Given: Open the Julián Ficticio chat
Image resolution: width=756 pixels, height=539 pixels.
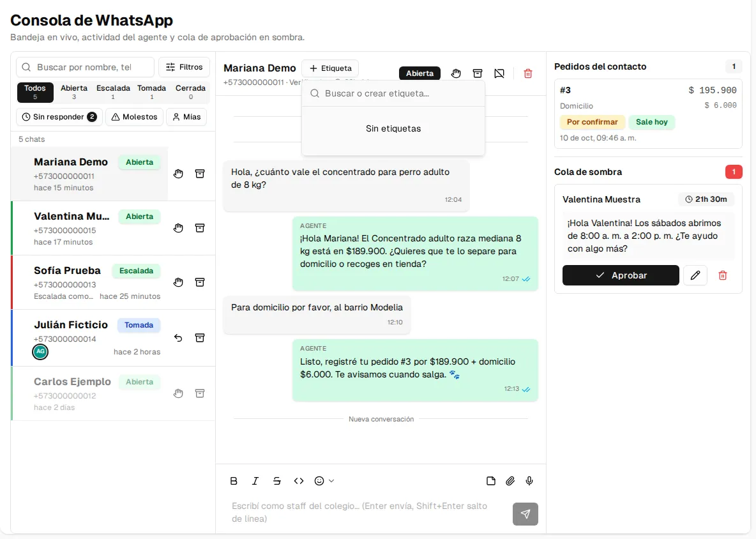Looking at the screenshot, I should pyautogui.click(x=89, y=338).
